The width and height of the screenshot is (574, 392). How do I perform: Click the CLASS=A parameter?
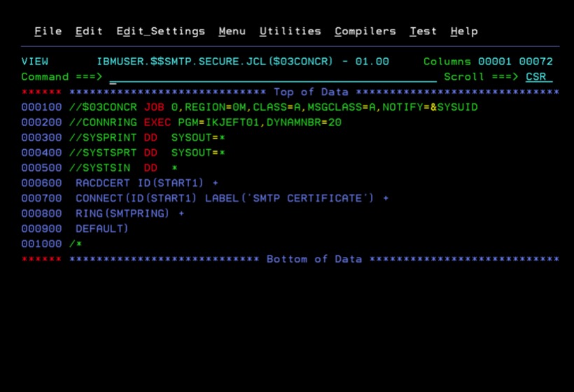point(276,107)
